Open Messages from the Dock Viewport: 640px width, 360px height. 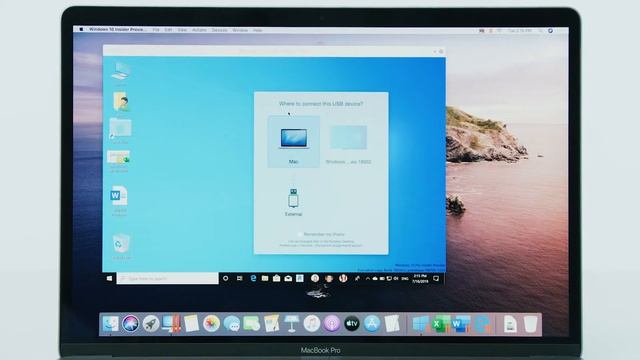(x=231, y=324)
